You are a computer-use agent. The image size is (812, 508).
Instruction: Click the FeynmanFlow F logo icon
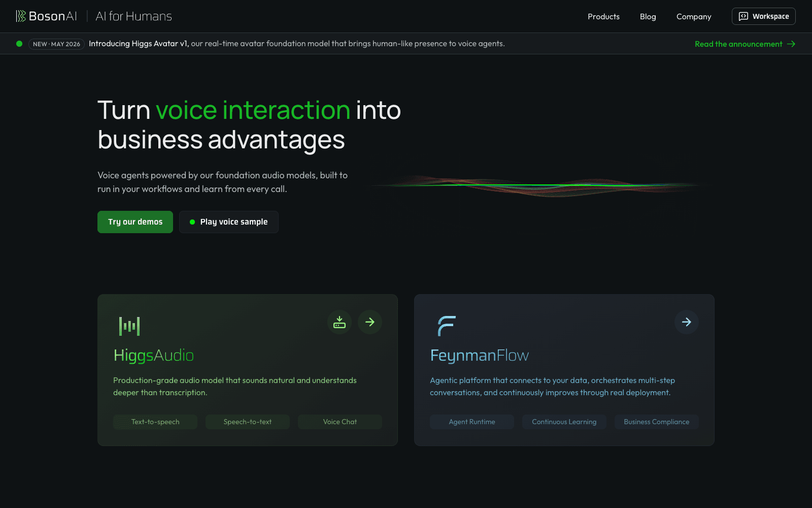pos(447,326)
